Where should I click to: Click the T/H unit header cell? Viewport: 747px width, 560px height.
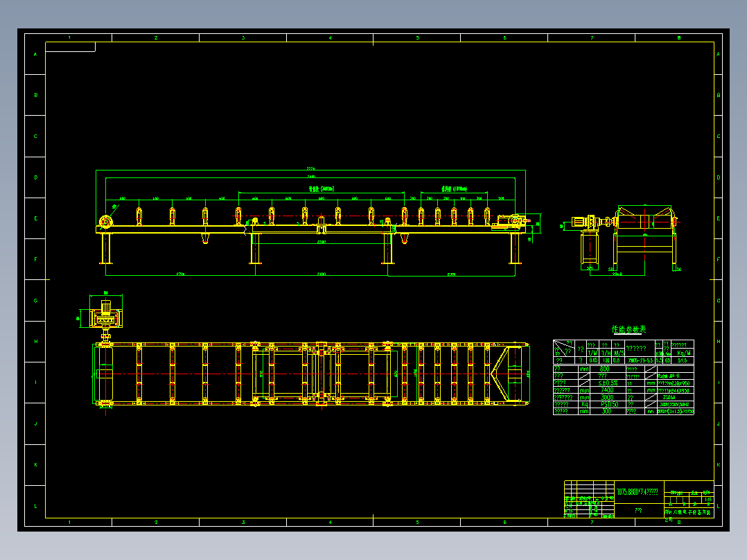(606, 353)
